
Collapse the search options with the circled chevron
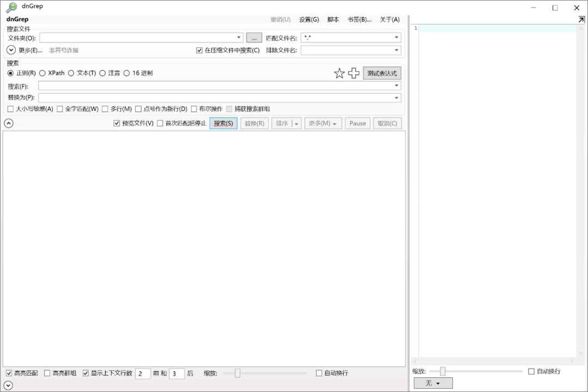coord(9,123)
